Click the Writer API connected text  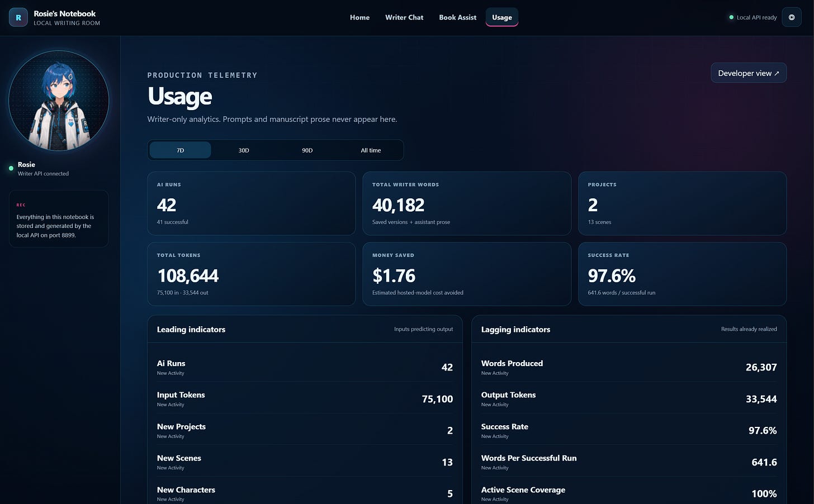click(x=43, y=174)
